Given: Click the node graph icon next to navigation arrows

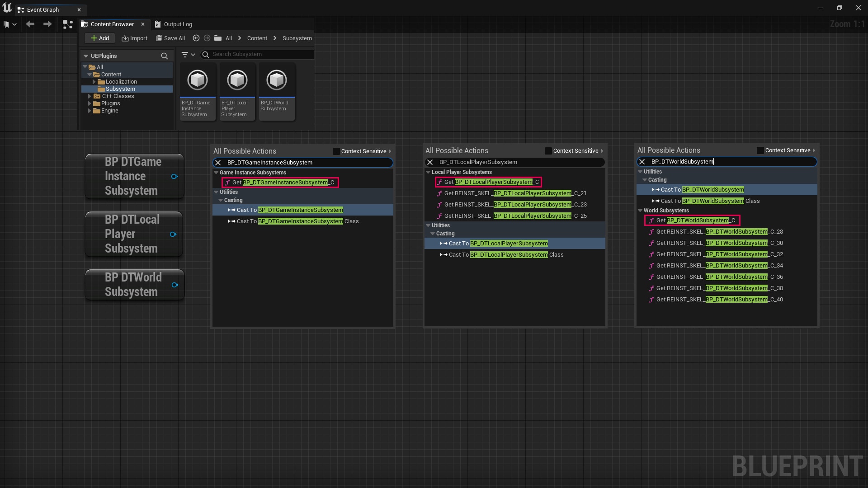Looking at the screenshot, I should [68, 24].
